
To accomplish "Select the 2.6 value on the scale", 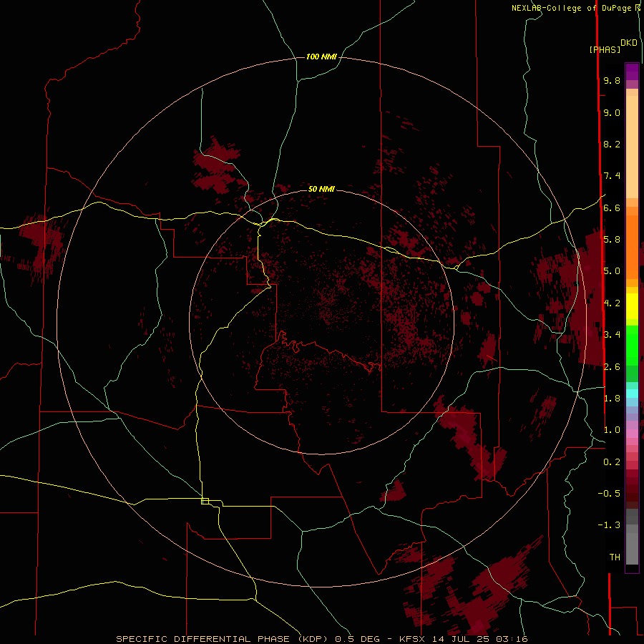I will (x=612, y=366).
